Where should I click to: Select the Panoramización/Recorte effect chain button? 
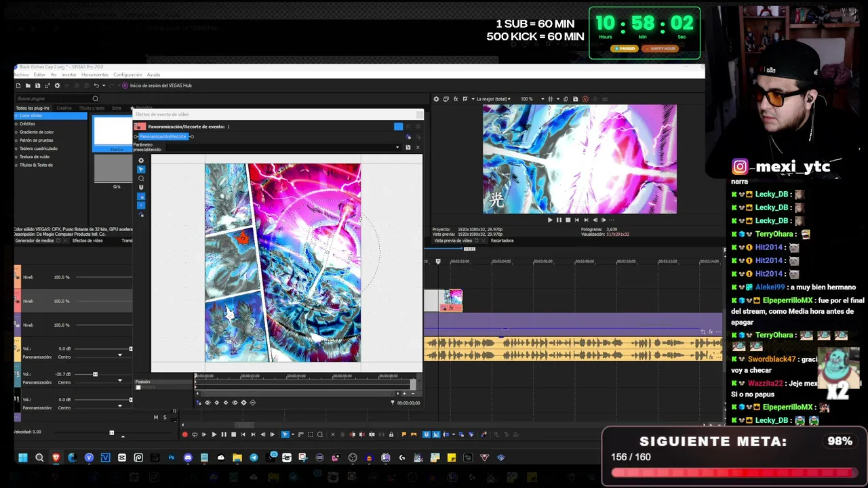tap(162, 136)
